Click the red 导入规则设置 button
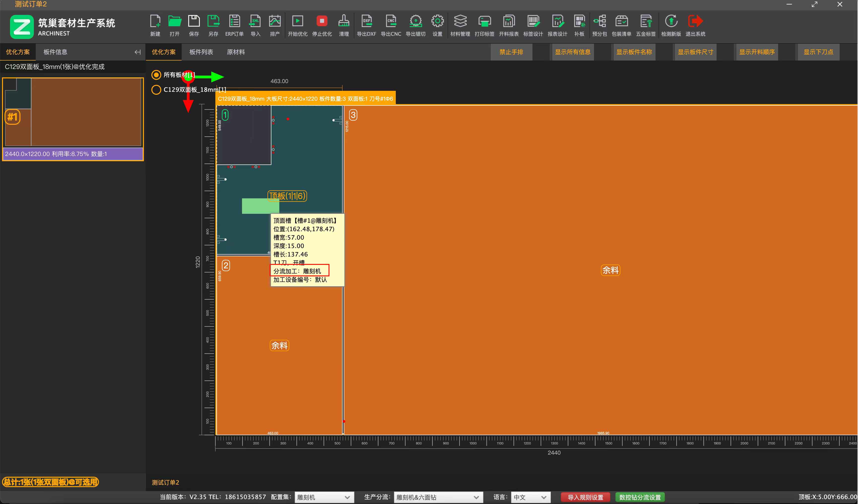Viewport: 858px width, 504px height. point(585,497)
